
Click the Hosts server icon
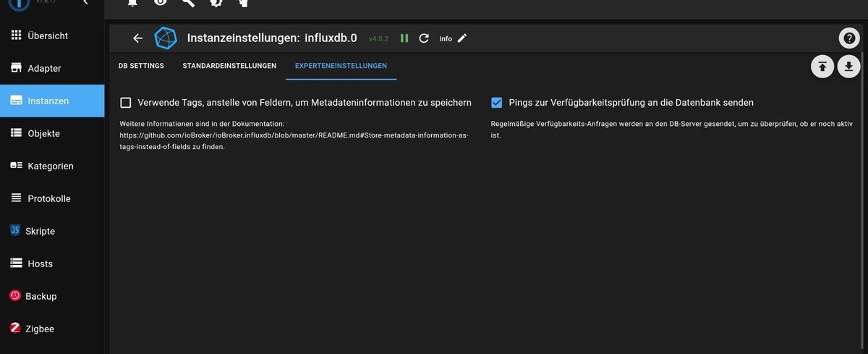[x=16, y=264]
